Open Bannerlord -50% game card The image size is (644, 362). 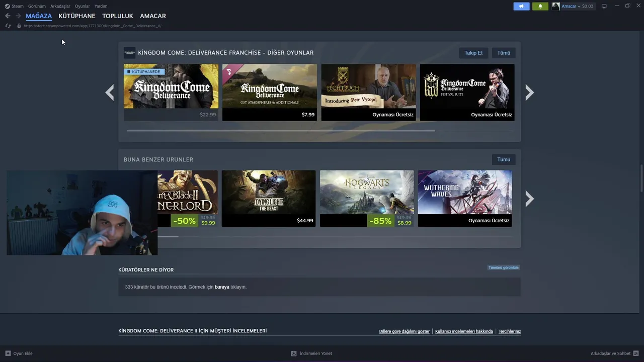pyautogui.click(x=188, y=198)
